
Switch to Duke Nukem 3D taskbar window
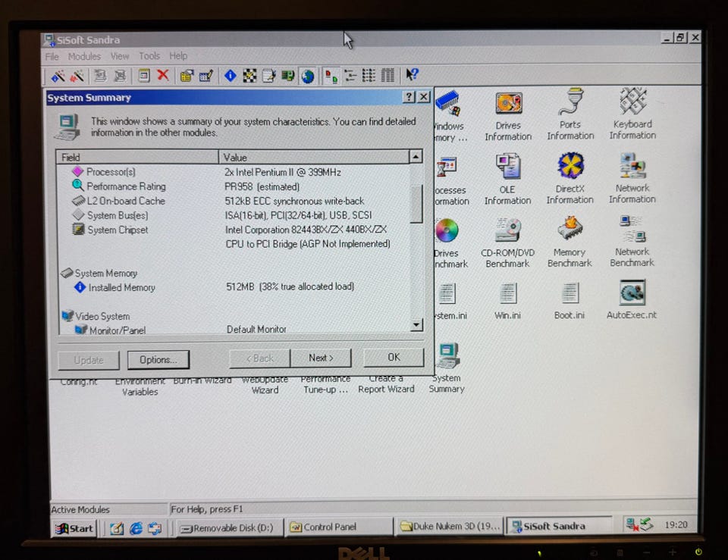(450, 527)
